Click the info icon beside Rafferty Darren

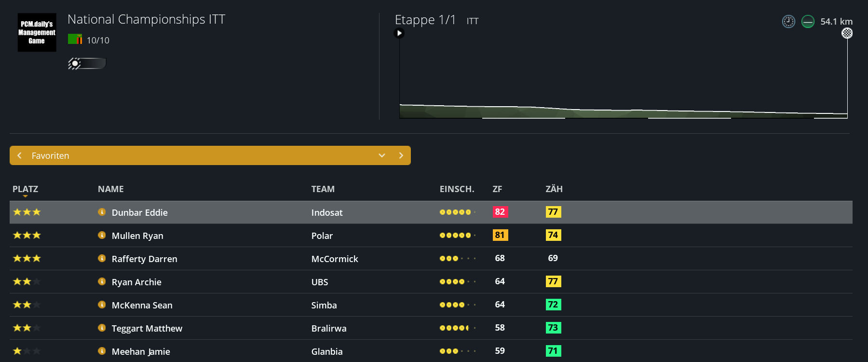click(x=102, y=258)
